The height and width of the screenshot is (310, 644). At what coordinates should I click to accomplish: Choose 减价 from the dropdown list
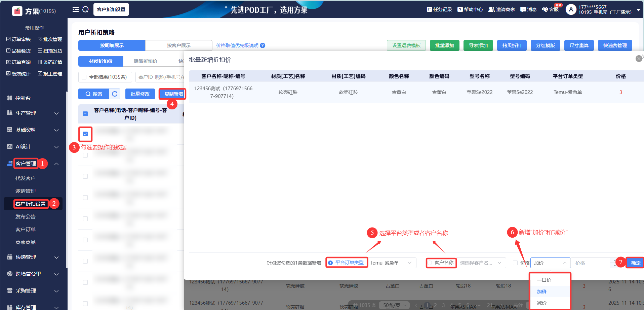pos(550,303)
